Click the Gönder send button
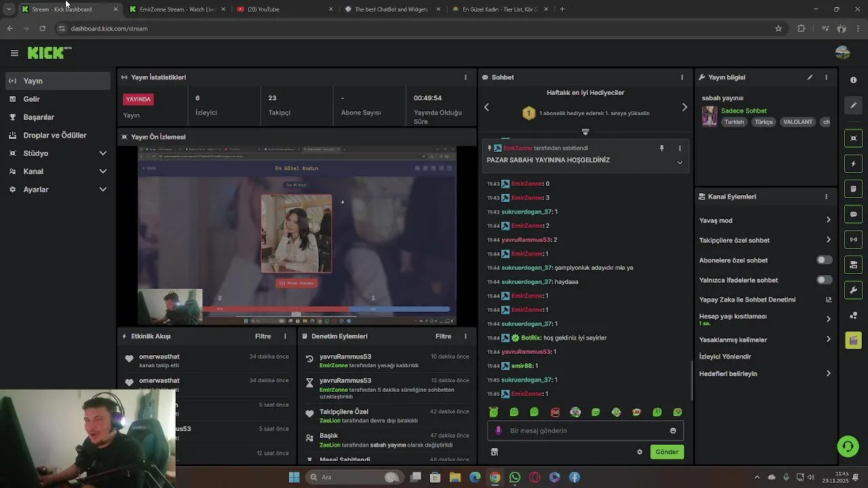The image size is (868, 488). point(667,452)
